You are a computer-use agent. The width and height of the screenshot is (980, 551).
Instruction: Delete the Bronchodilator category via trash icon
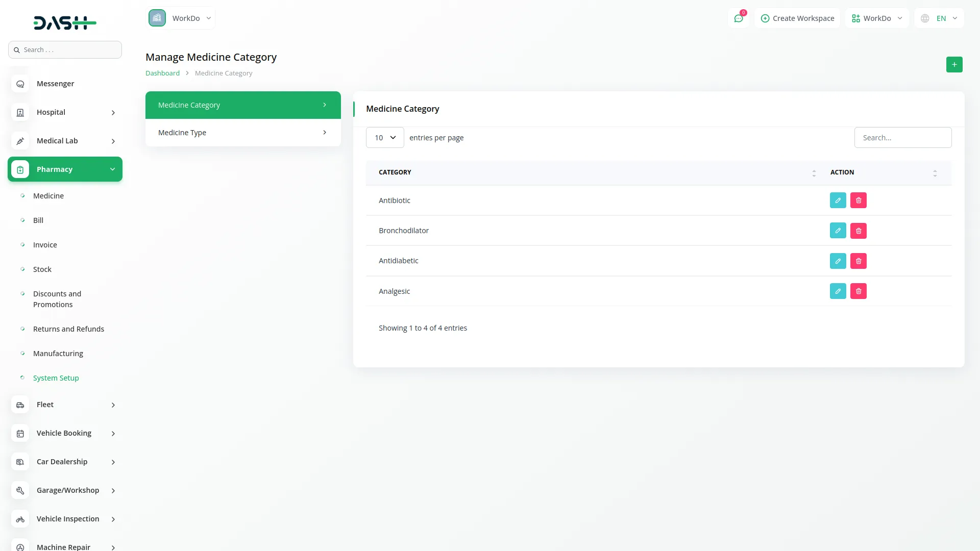(859, 230)
